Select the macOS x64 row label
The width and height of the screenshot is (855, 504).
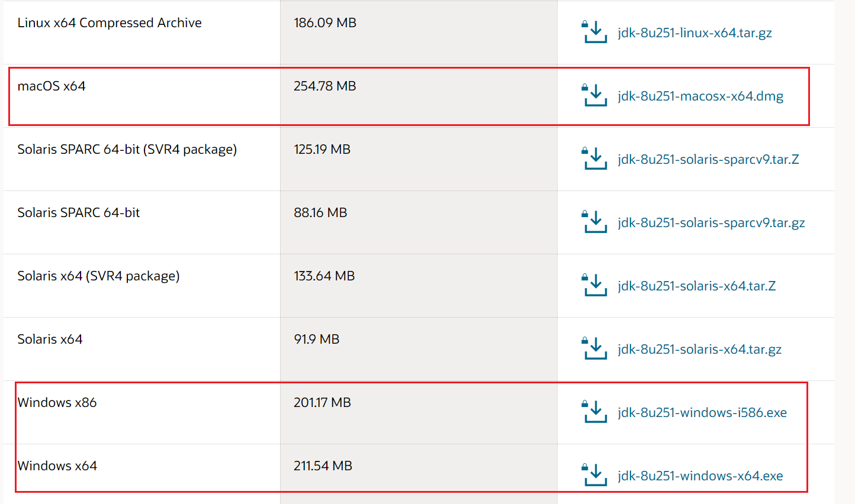point(52,86)
